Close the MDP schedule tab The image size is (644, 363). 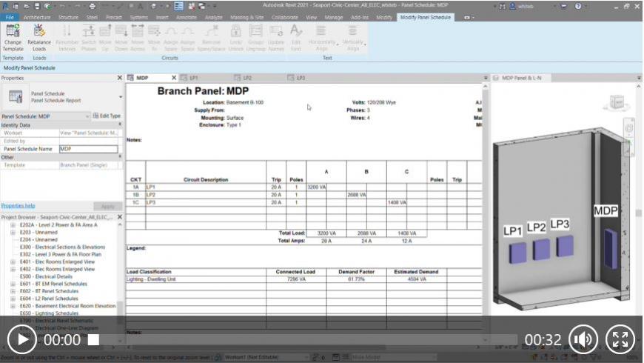point(174,77)
